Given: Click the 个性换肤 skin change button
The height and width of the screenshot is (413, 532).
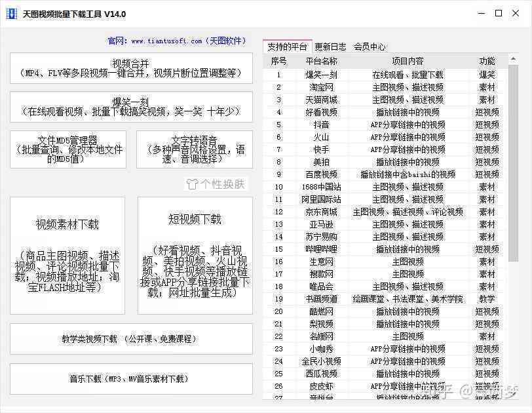Looking at the screenshot, I should pos(216,184).
